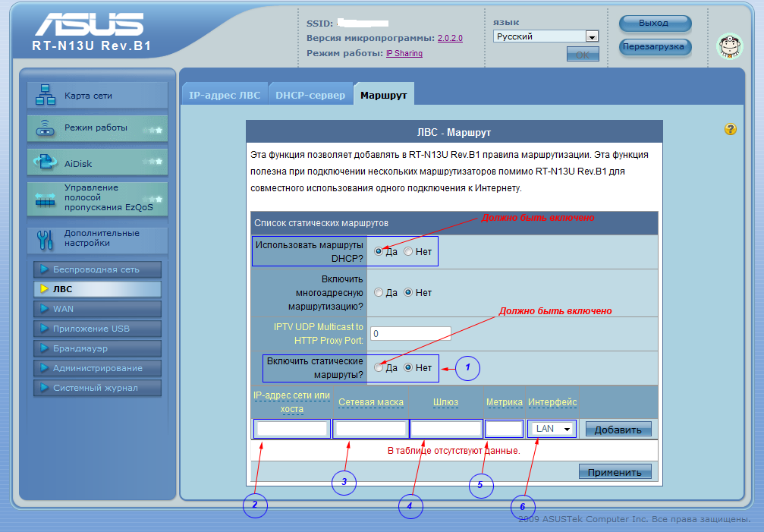Click the Интерфейс column header
Screen dimensions: 764x532
[552, 402]
